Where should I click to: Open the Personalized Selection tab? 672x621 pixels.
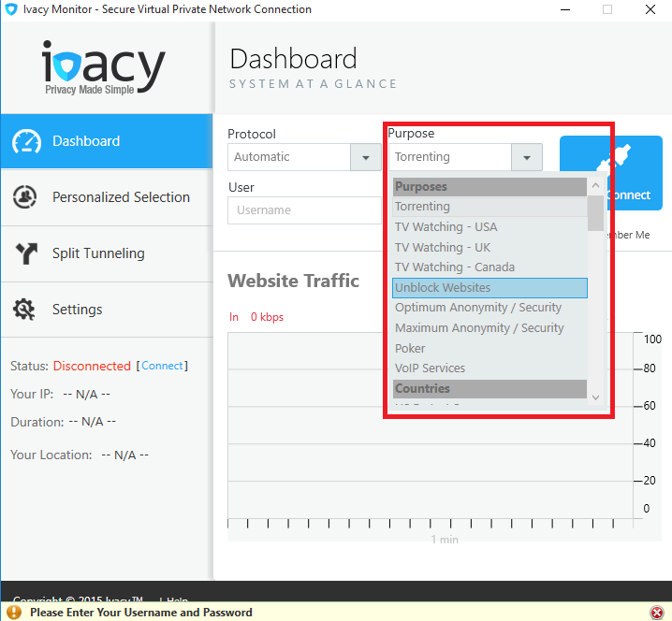[121, 197]
